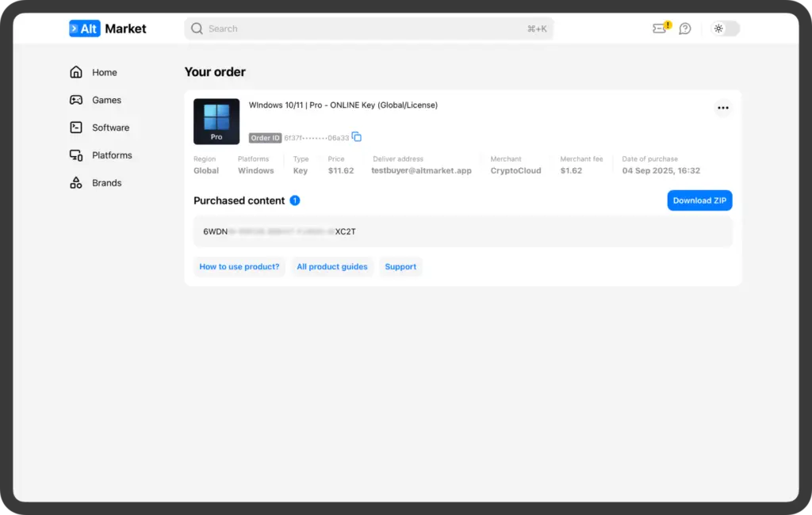
Task: Click the $11.62 price value
Action: (x=341, y=170)
